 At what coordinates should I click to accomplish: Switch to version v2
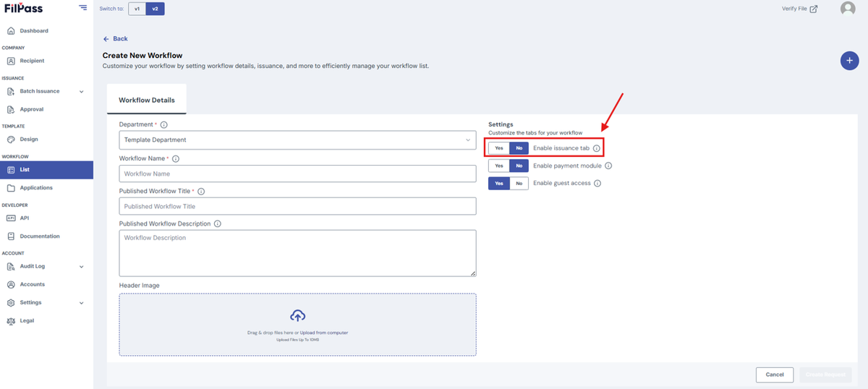pyautogui.click(x=155, y=9)
